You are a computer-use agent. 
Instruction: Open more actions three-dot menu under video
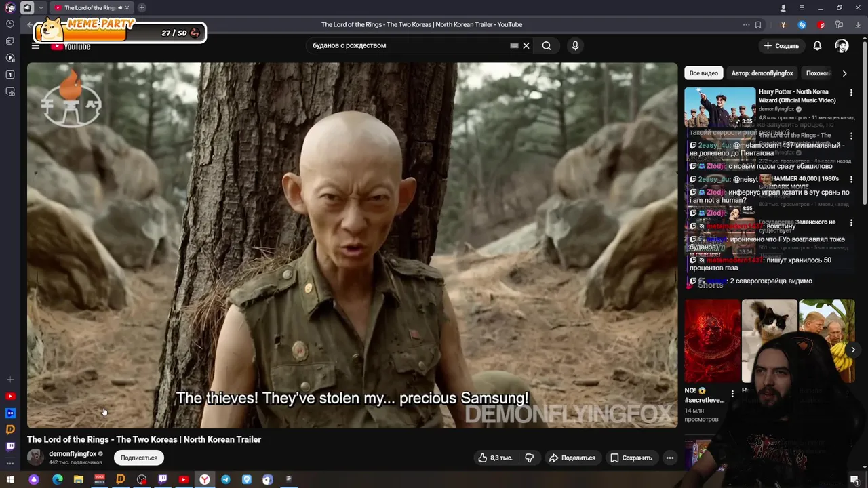coord(669,457)
